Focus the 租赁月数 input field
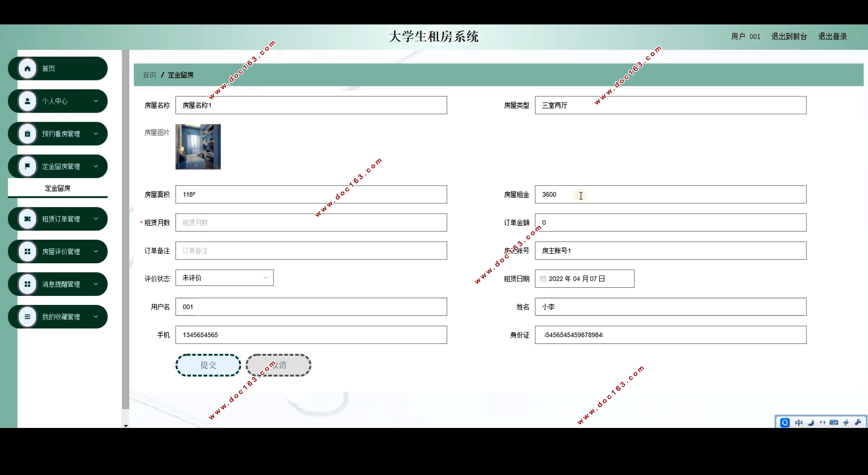This screenshot has height=475, width=868. click(x=311, y=223)
